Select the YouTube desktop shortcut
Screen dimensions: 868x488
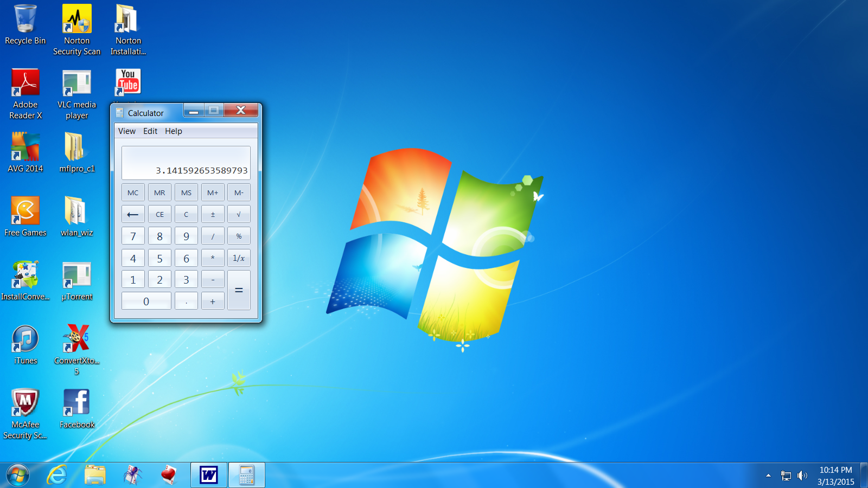point(128,82)
